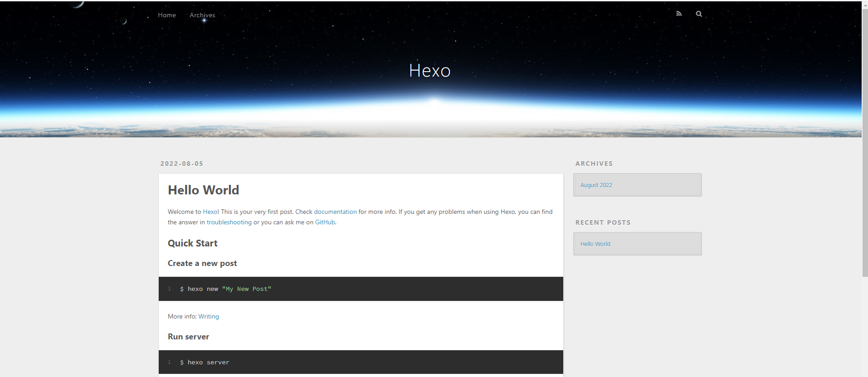
Task: Open the RSS feed icon
Action: 679,14
